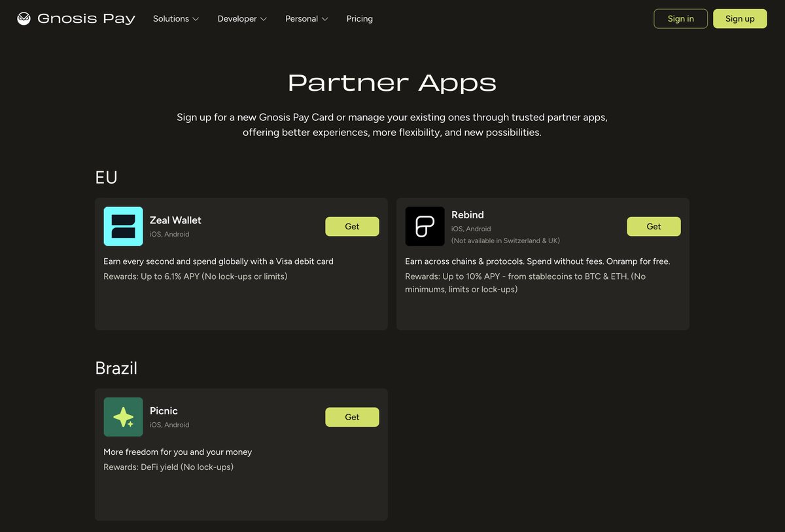Image resolution: width=785 pixels, height=532 pixels.
Task: Expand the Solutions menu
Action: coord(176,19)
